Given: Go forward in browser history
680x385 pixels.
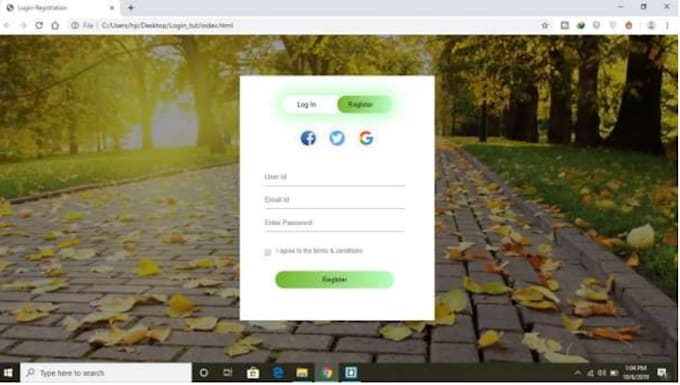Looking at the screenshot, I should (23, 26).
